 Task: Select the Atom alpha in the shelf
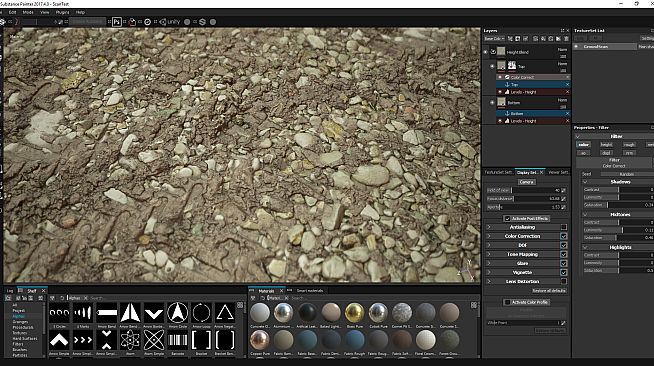(130, 340)
